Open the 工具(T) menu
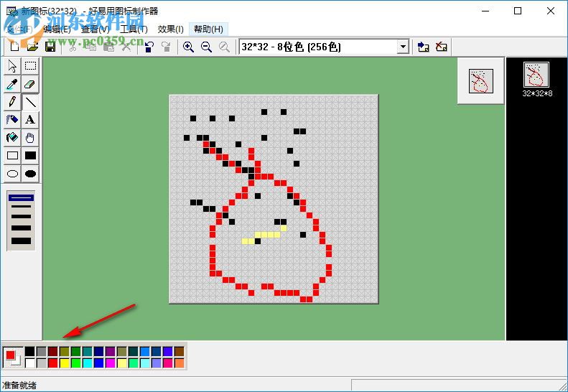 [134, 29]
